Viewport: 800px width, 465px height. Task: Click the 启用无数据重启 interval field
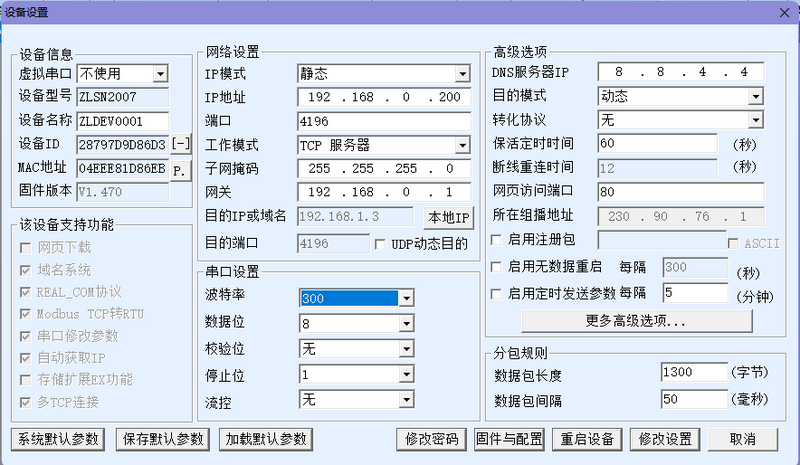[x=695, y=267]
